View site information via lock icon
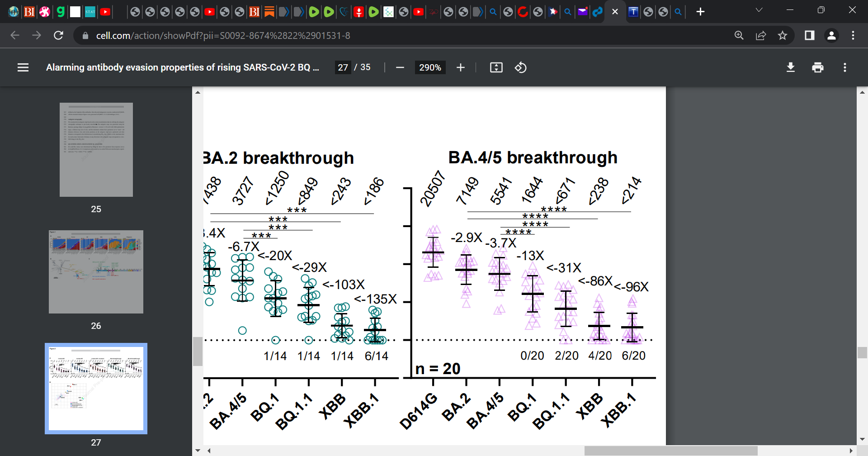Screen dimensions: 868x456 point(85,35)
